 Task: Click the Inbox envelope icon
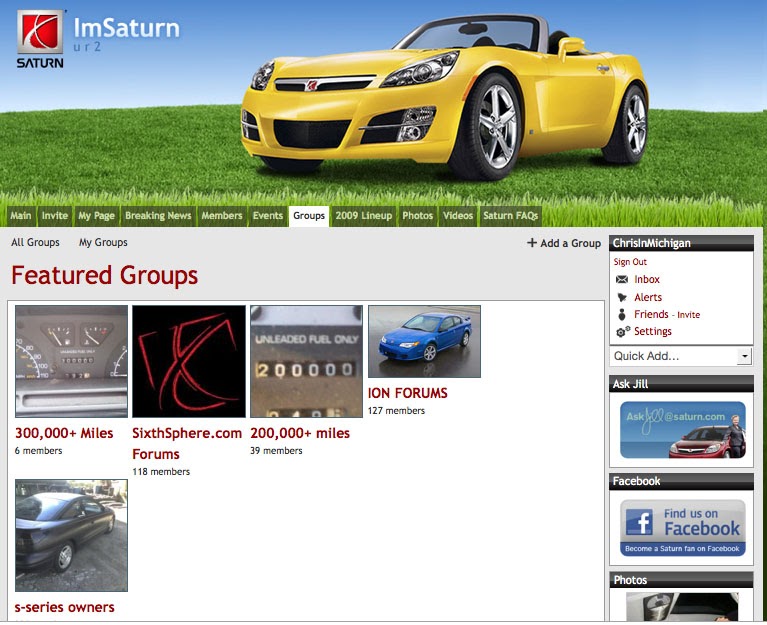click(622, 279)
